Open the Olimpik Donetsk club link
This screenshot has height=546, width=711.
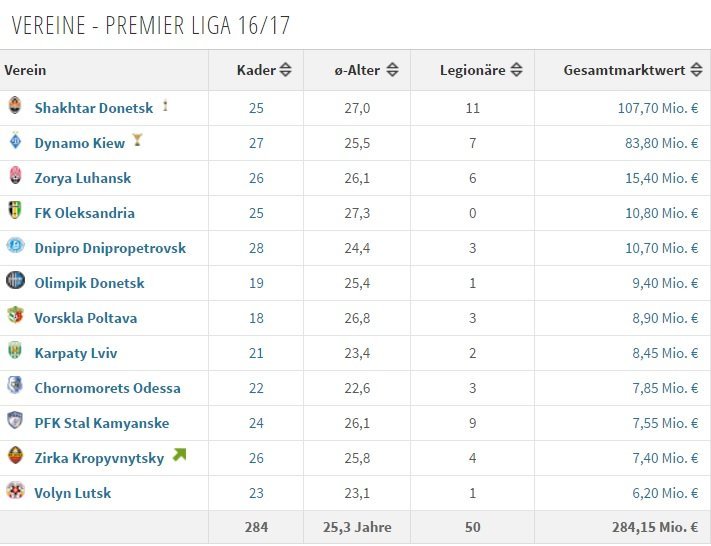(x=89, y=283)
